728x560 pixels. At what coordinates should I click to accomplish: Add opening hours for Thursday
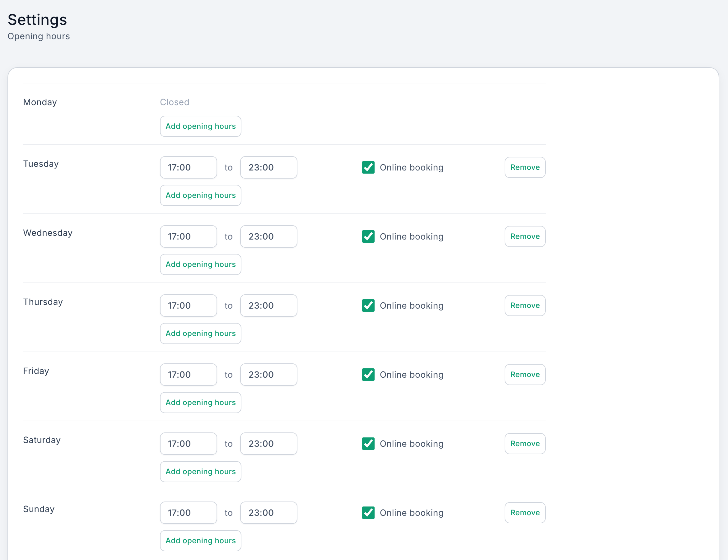click(x=200, y=333)
